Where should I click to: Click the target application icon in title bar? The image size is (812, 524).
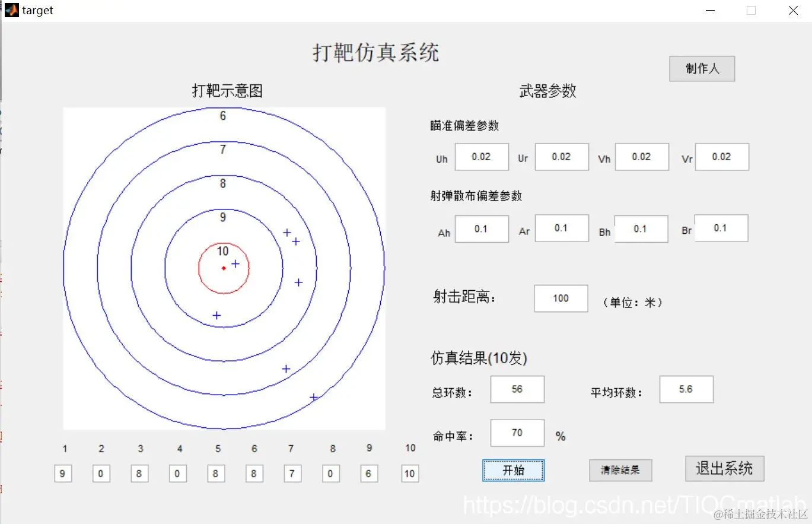pyautogui.click(x=11, y=10)
